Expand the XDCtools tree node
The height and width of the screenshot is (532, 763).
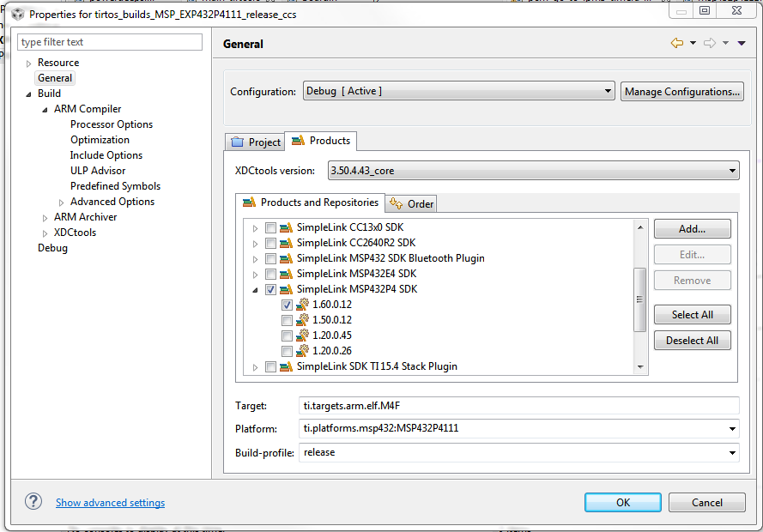pos(45,233)
